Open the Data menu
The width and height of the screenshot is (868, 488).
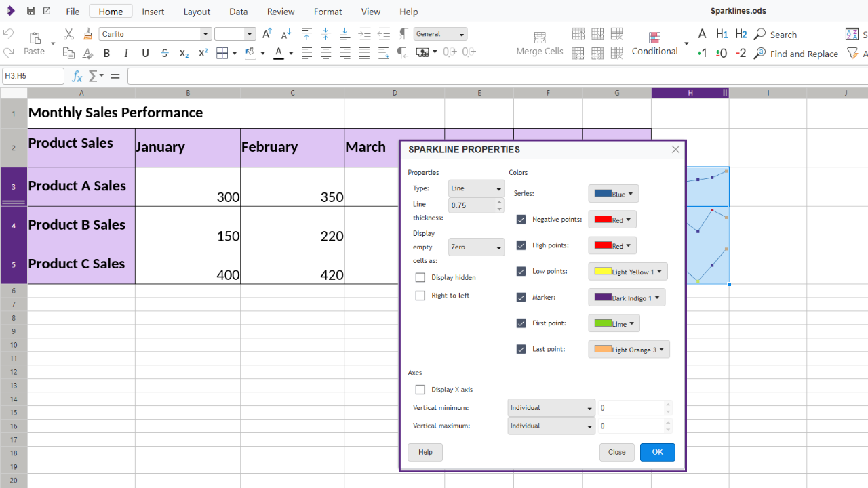(x=238, y=11)
